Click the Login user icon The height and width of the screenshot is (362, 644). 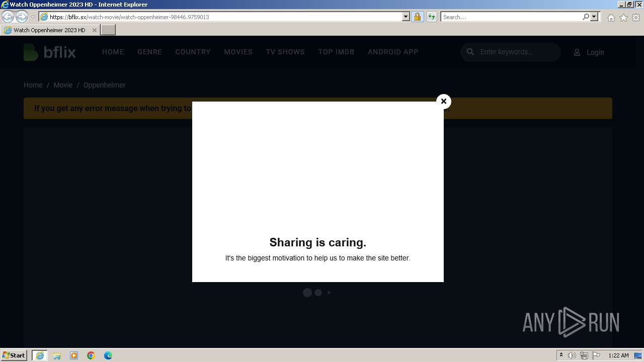coord(577,52)
